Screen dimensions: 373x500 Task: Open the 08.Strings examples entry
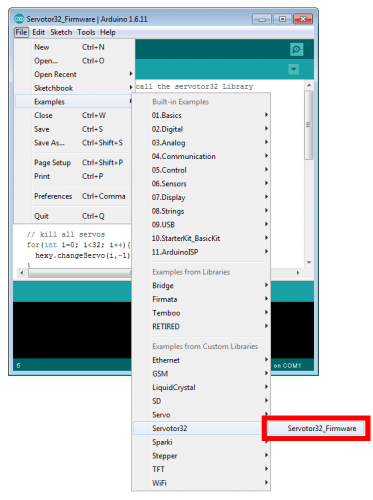pos(201,211)
